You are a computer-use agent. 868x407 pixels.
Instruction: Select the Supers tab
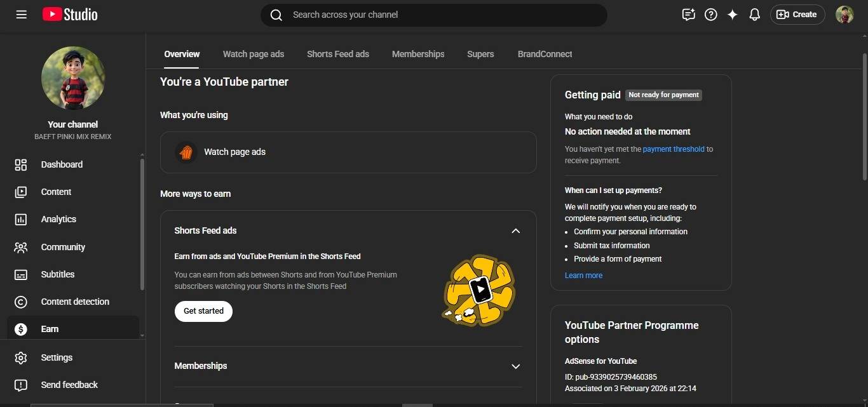tap(480, 54)
